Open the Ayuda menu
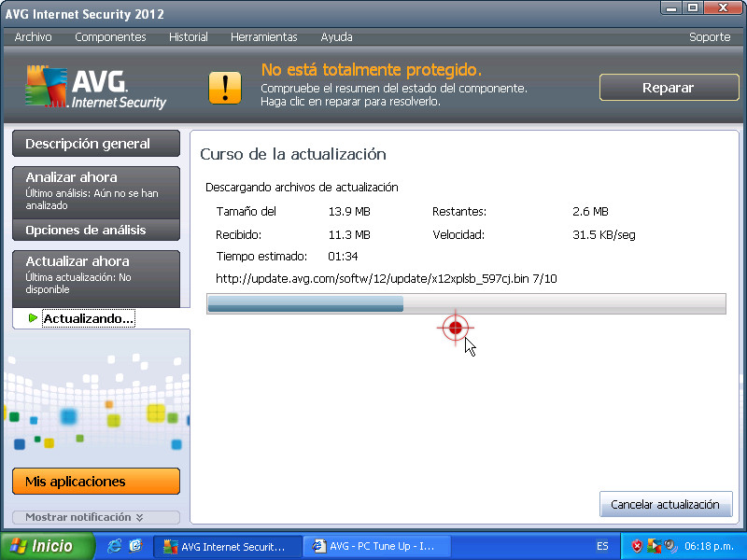Viewport: 747px width, 560px height. (336, 37)
